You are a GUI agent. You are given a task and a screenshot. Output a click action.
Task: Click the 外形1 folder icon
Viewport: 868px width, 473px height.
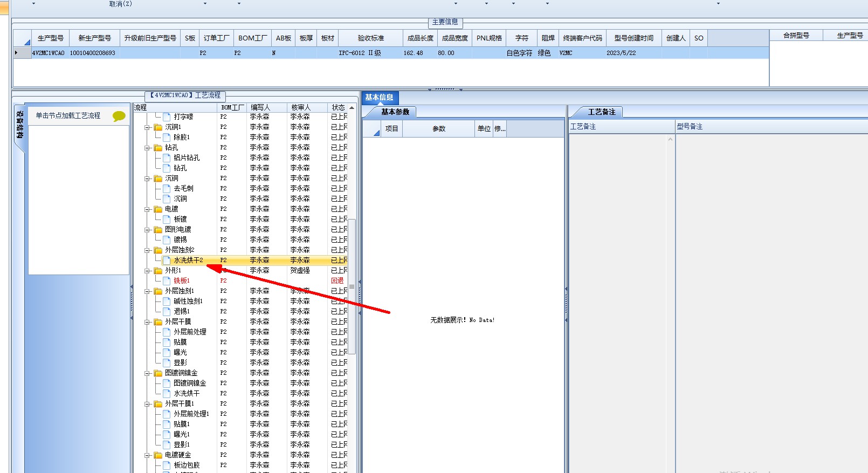coord(158,271)
